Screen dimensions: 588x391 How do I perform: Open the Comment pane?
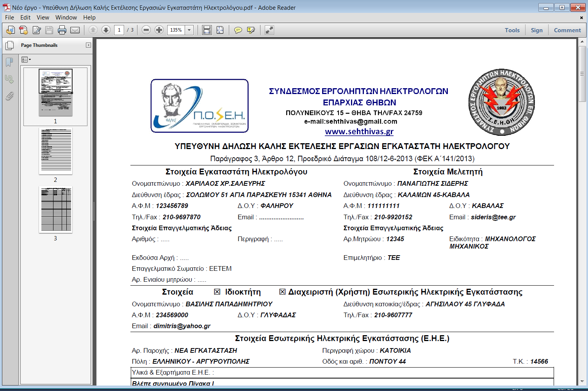(x=567, y=30)
